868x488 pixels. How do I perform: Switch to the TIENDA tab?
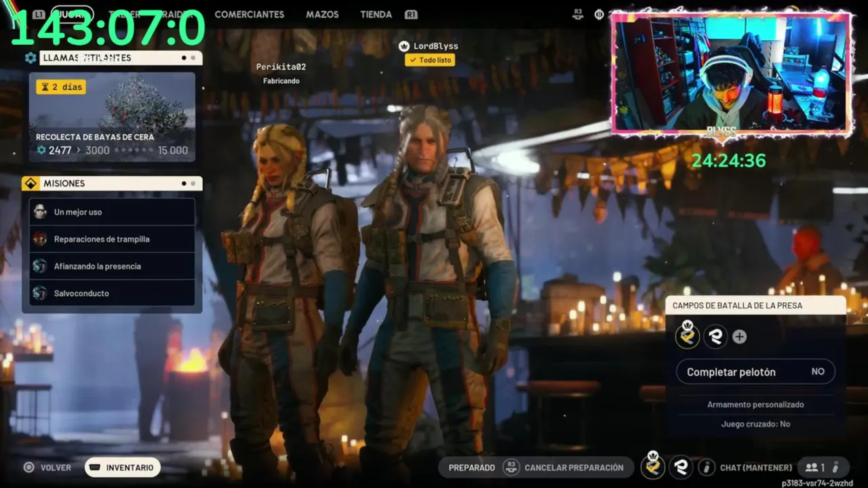[x=376, y=14]
